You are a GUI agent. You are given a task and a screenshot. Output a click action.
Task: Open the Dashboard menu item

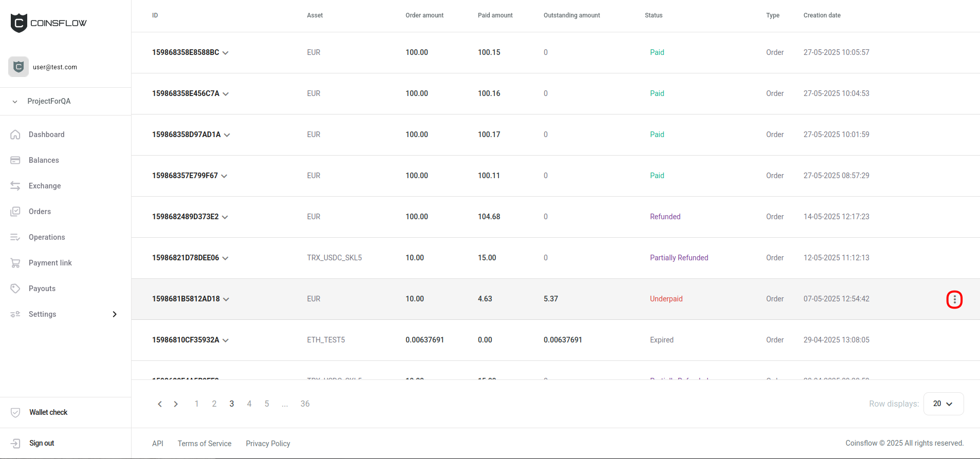point(46,135)
